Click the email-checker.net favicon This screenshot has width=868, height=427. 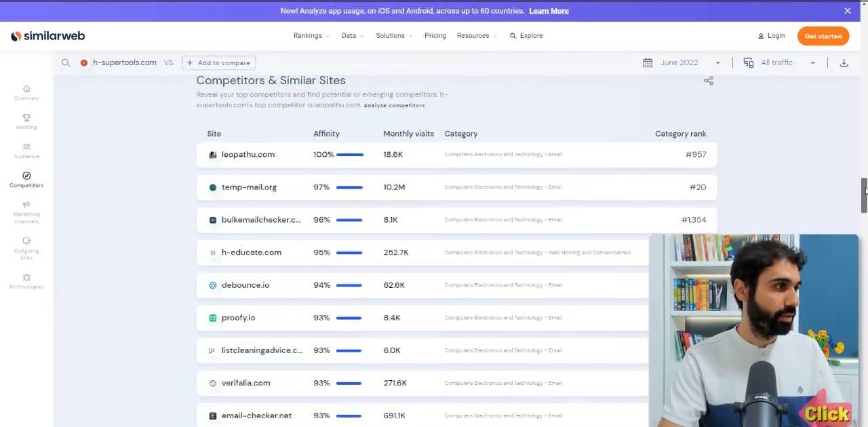tap(213, 415)
